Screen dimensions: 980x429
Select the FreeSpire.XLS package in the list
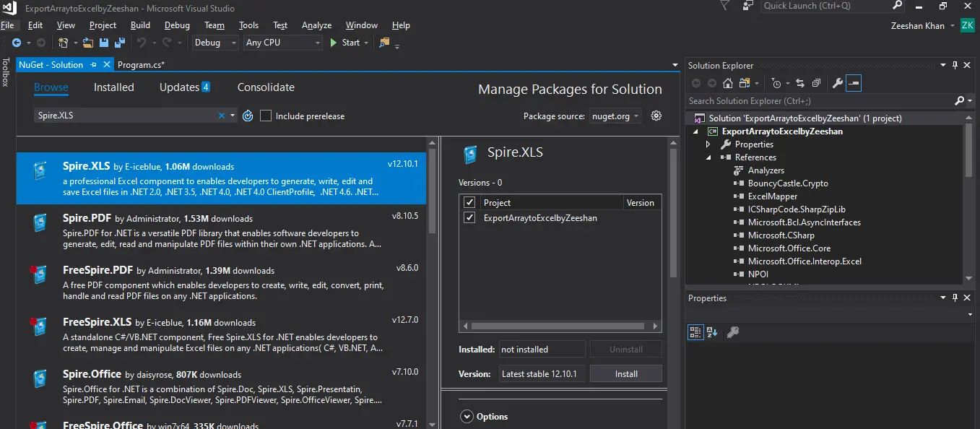pyautogui.click(x=221, y=334)
